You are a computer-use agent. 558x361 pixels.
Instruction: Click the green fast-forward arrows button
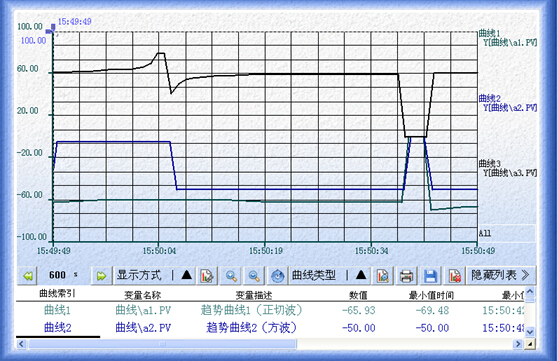101,276
